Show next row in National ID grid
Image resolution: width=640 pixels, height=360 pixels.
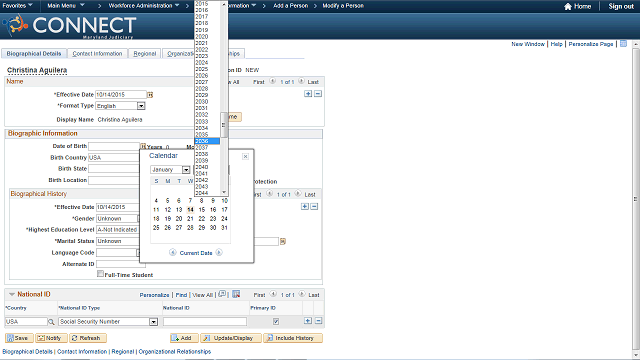pos(302,294)
